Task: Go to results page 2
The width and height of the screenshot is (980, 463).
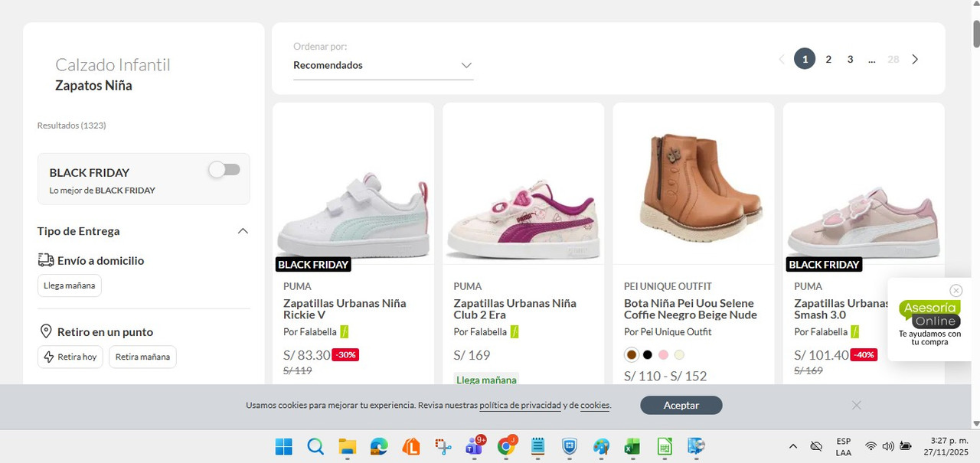Action: point(828,59)
